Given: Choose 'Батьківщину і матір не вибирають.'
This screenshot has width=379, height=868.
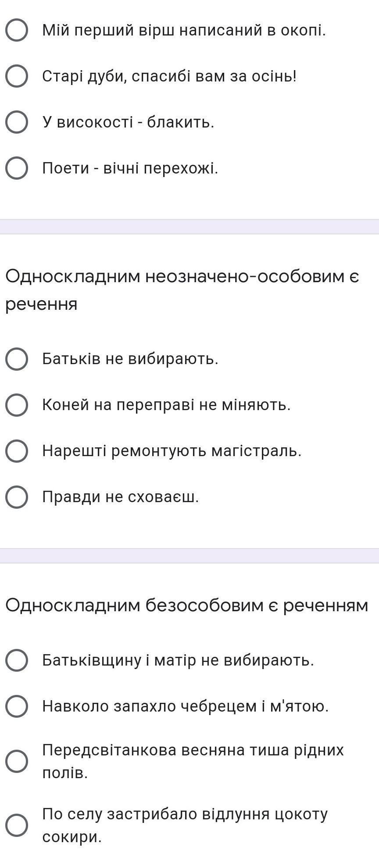Looking at the screenshot, I should (17, 660).
